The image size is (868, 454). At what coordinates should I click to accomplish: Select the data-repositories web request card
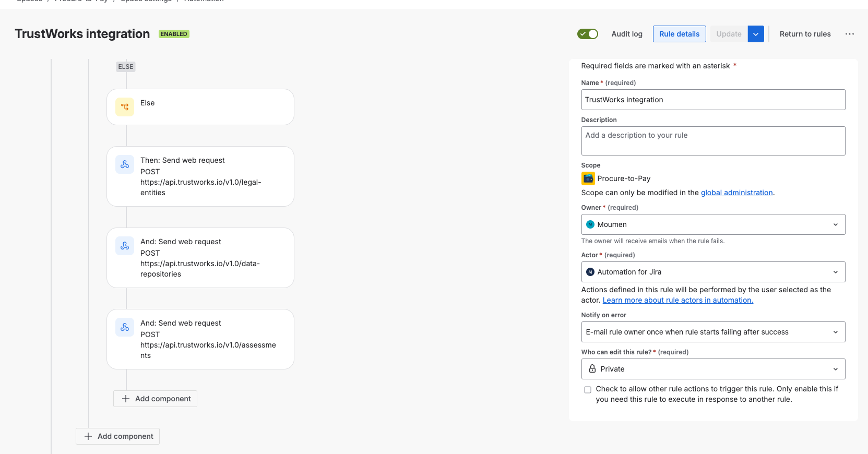click(x=200, y=258)
